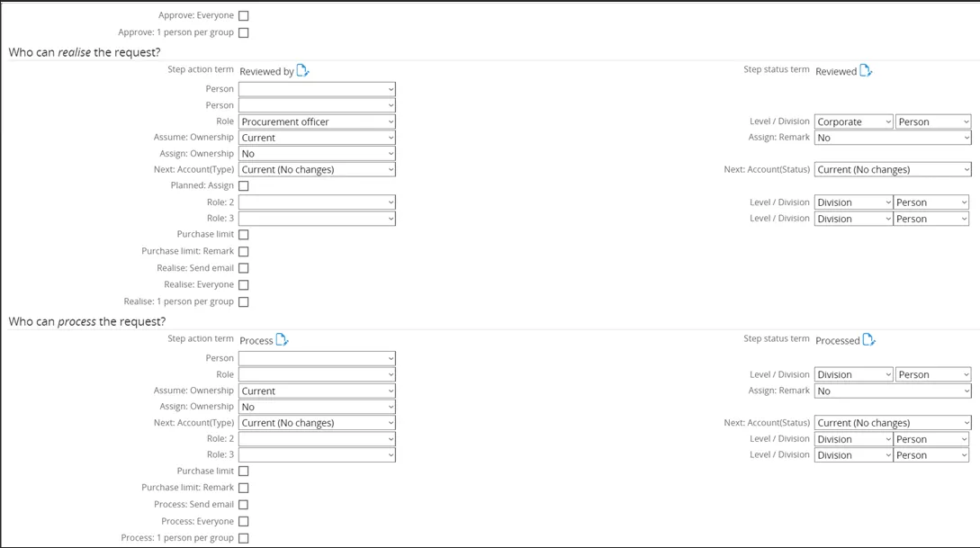The width and height of the screenshot is (980, 548).
Task: Open the Role dropdown showing "Procurement officer"
Action: (317, 121)
